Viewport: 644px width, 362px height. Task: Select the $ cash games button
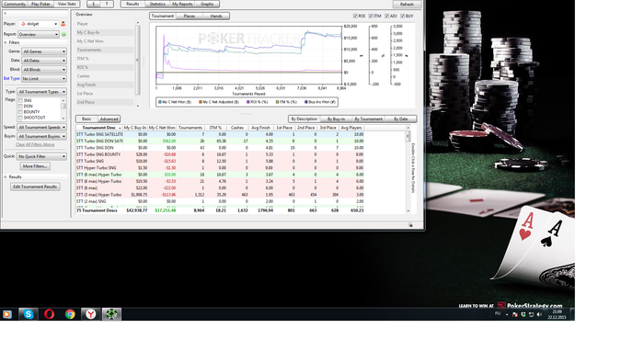[x=94, y=4]
